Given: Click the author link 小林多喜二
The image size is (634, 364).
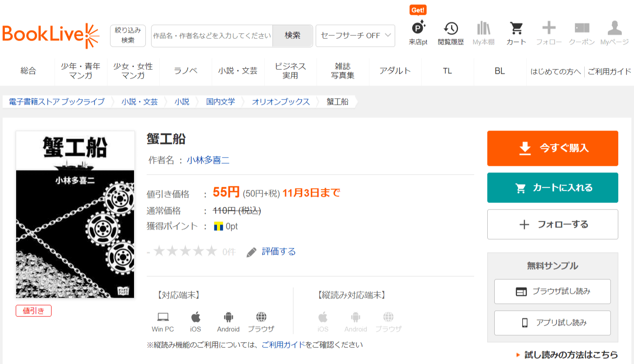Looking at the screenshot, I should point(208,160).
